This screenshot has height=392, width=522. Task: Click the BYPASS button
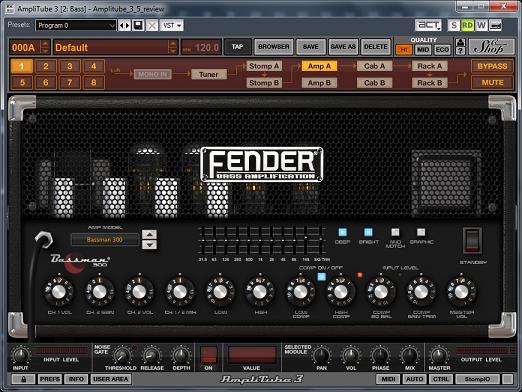(x=492, y=66)
